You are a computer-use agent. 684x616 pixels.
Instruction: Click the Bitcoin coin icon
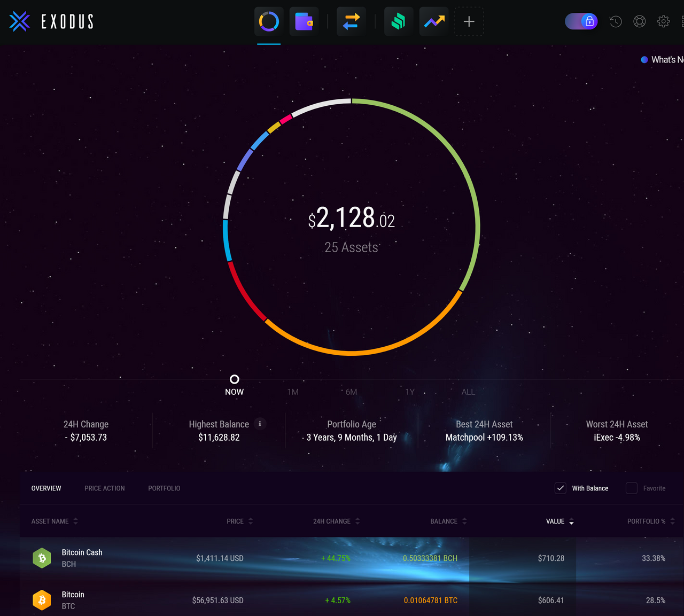tap(42, 601)
